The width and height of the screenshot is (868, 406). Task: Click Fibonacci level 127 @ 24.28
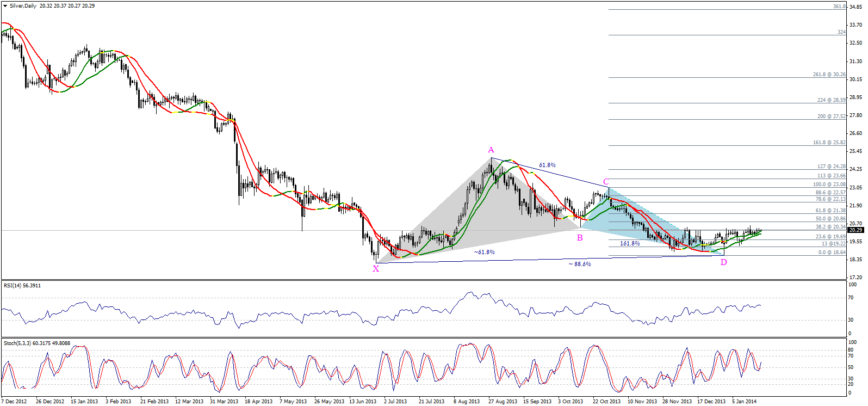point(832,167)
